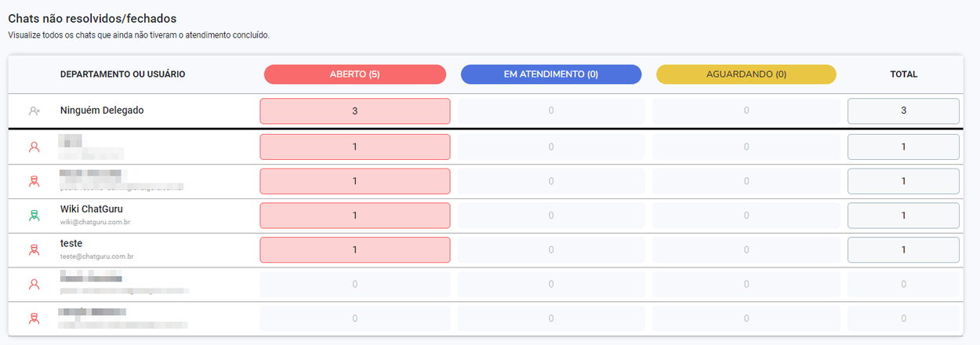Click the Ninguém Delegado unassigned user icon
The height and width of the screenshot is (345, 980).
click(34, 111)
